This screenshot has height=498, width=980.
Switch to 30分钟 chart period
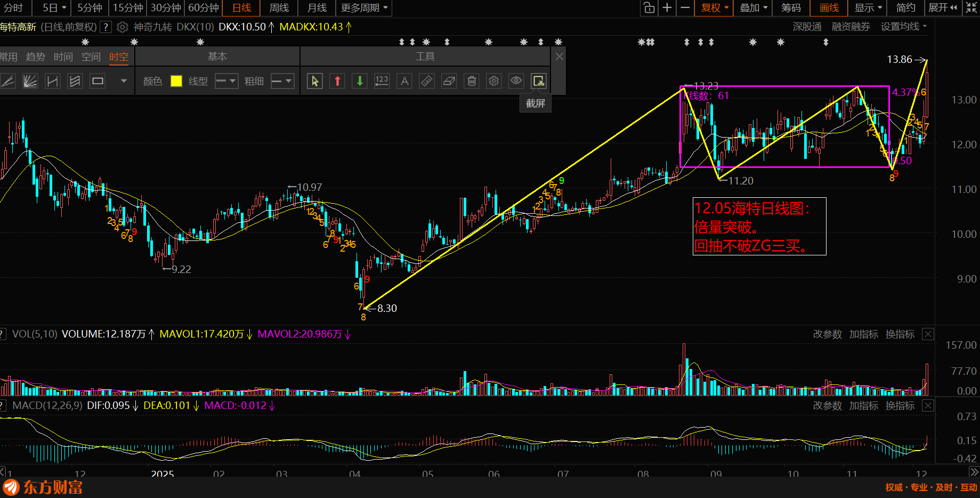pos(166,8)
